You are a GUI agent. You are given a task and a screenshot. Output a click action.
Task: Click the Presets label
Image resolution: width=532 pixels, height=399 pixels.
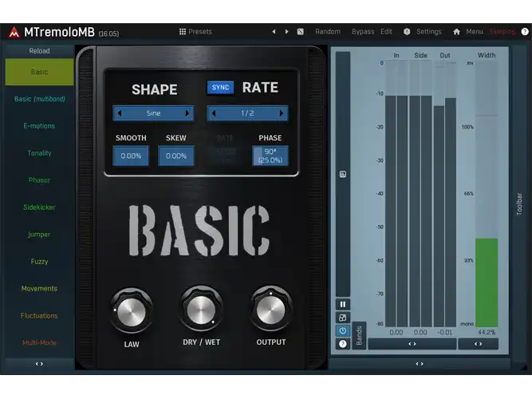pyautogui.click(x=200, y=32)
